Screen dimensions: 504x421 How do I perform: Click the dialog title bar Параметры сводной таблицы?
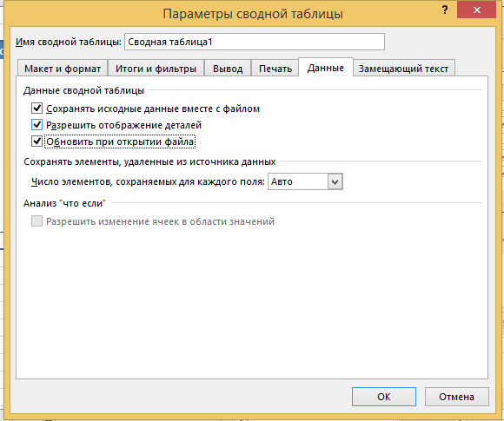(253, 14)
